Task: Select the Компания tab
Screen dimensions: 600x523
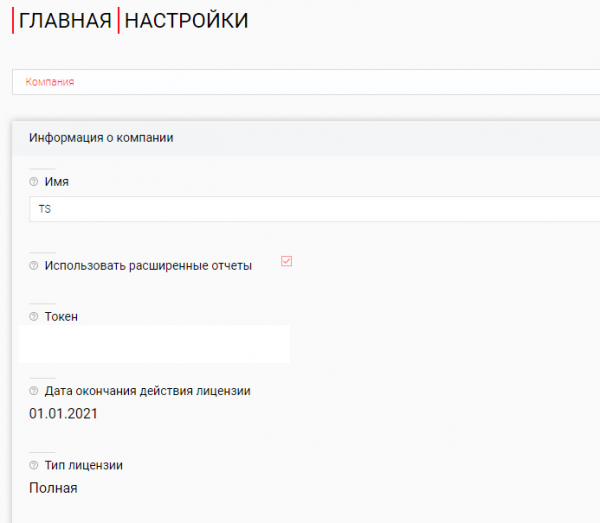Action: tap(50, 82)
